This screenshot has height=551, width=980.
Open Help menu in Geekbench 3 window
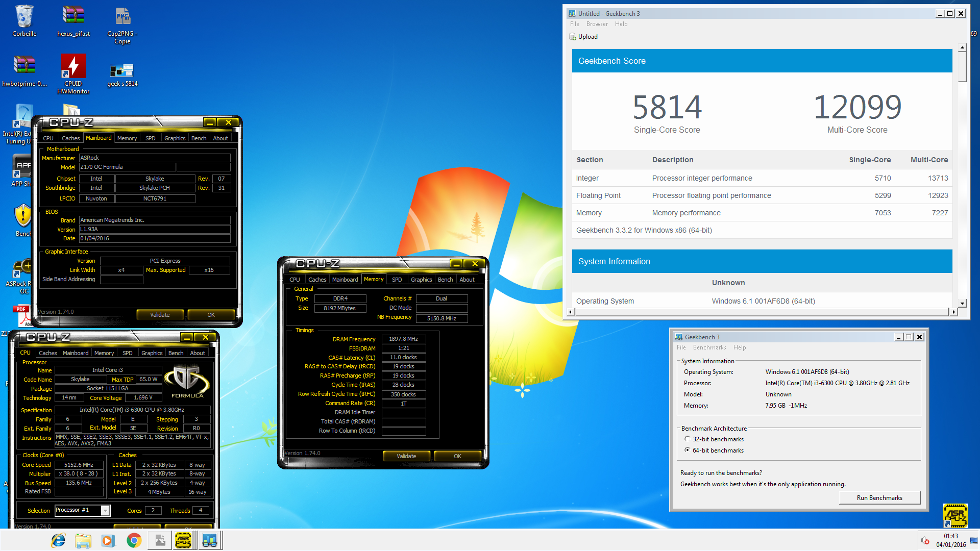tap(740, 347)
